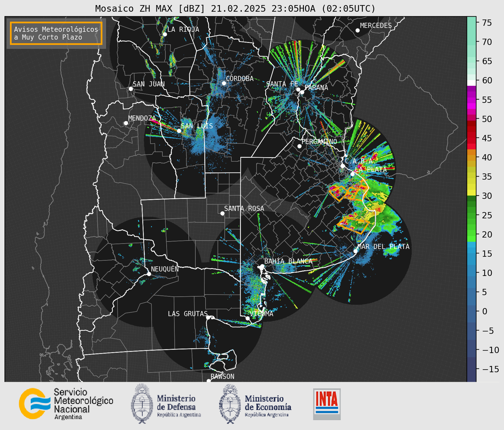Viewport: 504px width, 430px height.
Task: Click the MAR DEL PLATA city label
Action: (383, 246)
